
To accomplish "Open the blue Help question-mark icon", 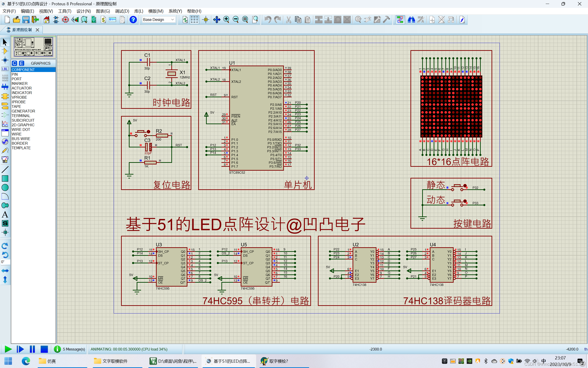I will tap(133, 20).
